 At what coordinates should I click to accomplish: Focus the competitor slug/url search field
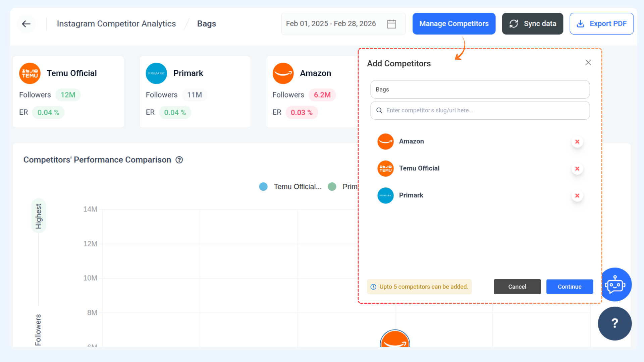[480, 110]
